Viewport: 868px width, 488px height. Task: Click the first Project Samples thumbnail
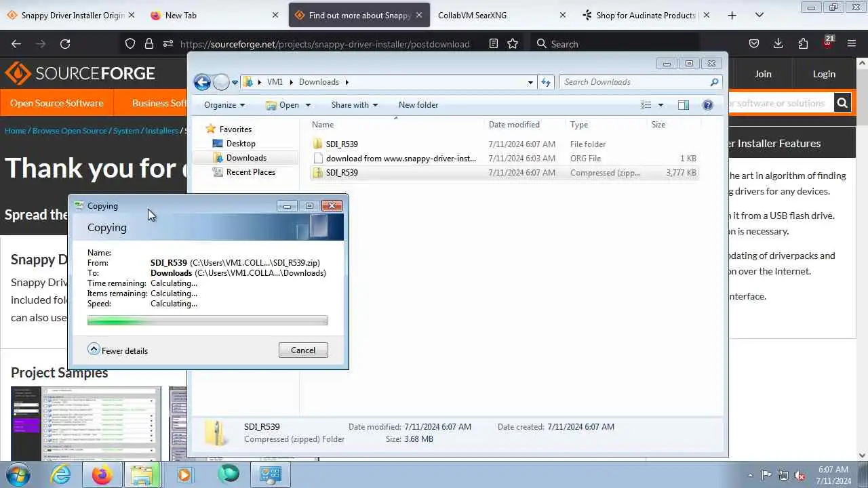(x=86, y=424)
